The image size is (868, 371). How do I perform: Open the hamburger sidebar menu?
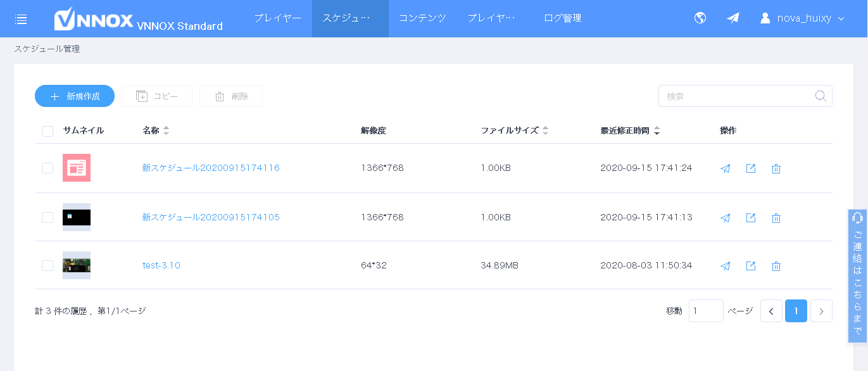tap(21, 19)
